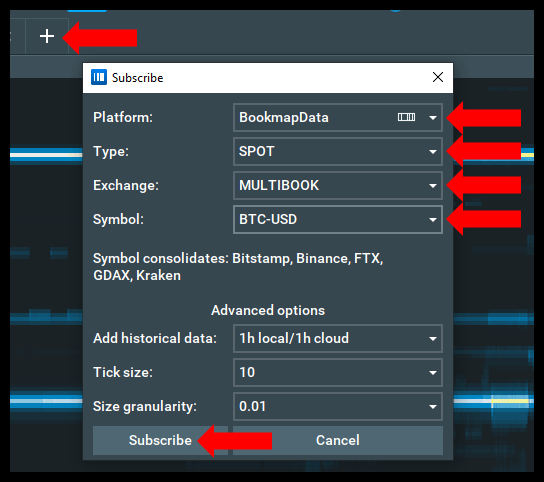
Task: Click the Advanced options heading
Action: [268, 310]
